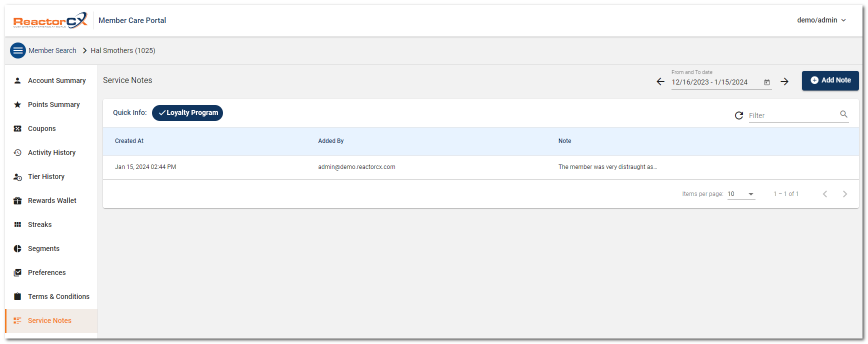This screenshot has width=868, height=344.
Task: Click the Add Note button
Action: click(x=830, y=80)
